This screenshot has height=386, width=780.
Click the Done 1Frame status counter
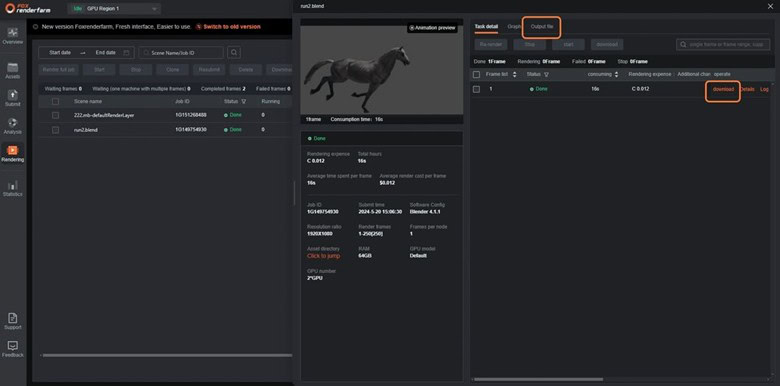pyautogui.click(x=489, y=62)
